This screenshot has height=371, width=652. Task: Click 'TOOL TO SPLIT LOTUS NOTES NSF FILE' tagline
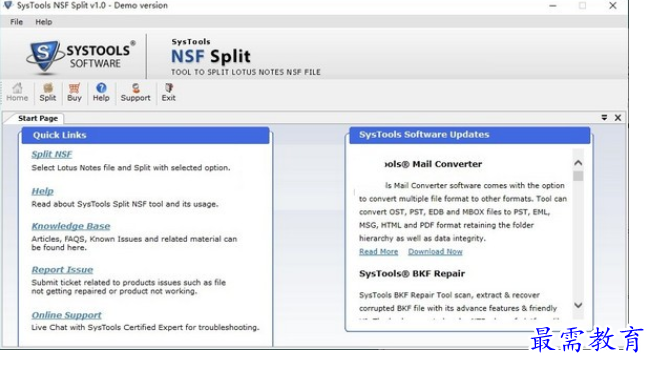(x=246, y=72)
